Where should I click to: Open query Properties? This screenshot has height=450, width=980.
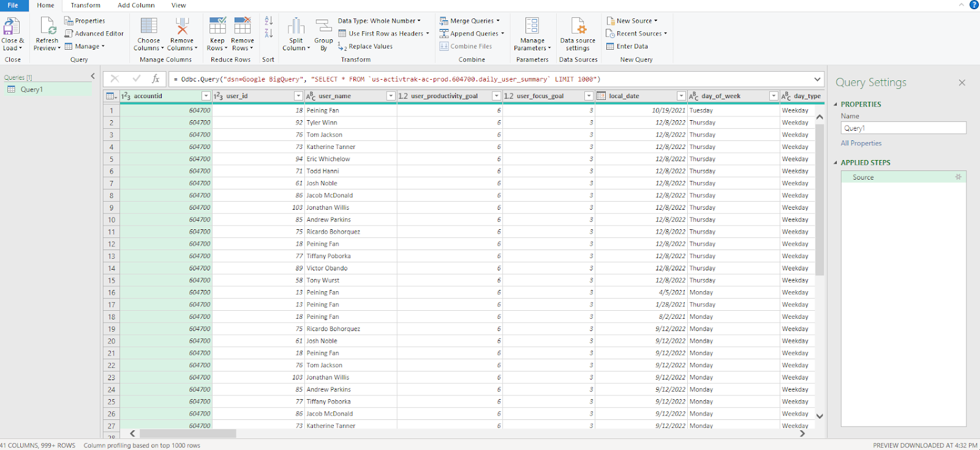click(85, 21)
